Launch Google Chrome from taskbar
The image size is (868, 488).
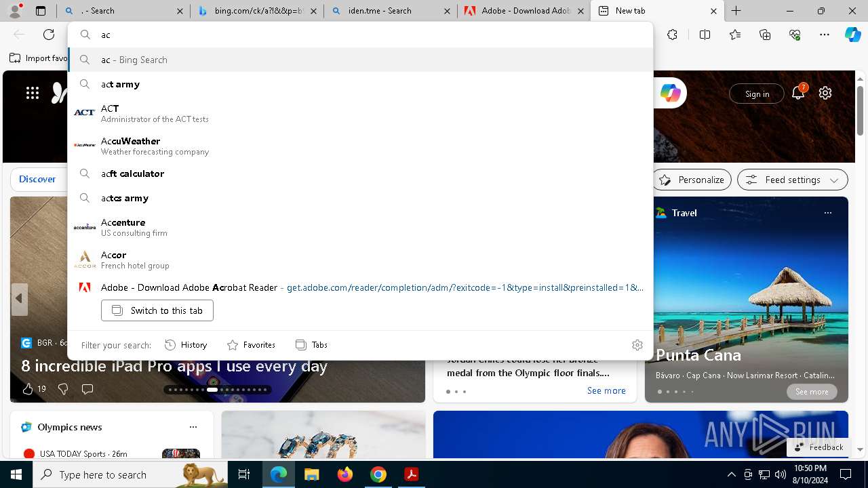pyautogui.click(x=378, y=474)
